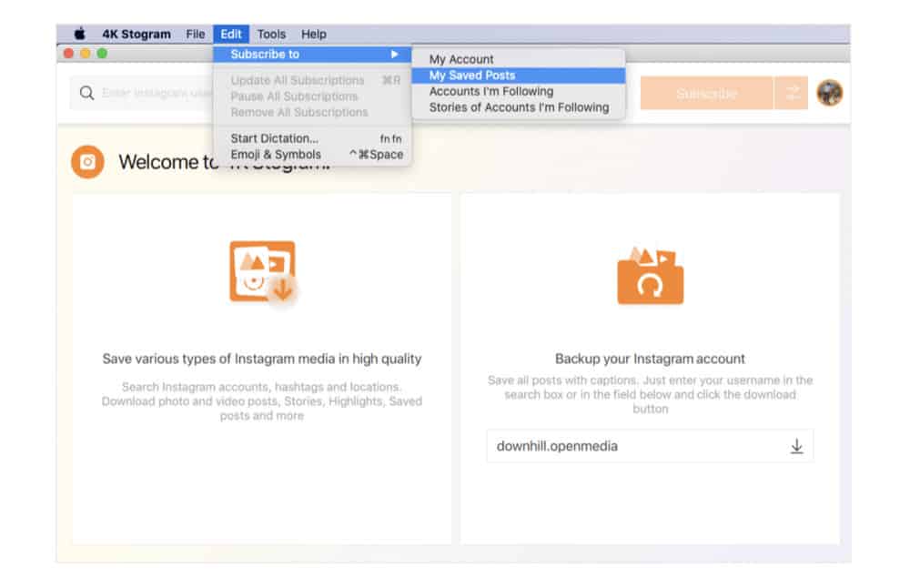The height and width of the screenshot is (588, 910).
Task: Close the open Edit menu
Action: pos(231,35)
